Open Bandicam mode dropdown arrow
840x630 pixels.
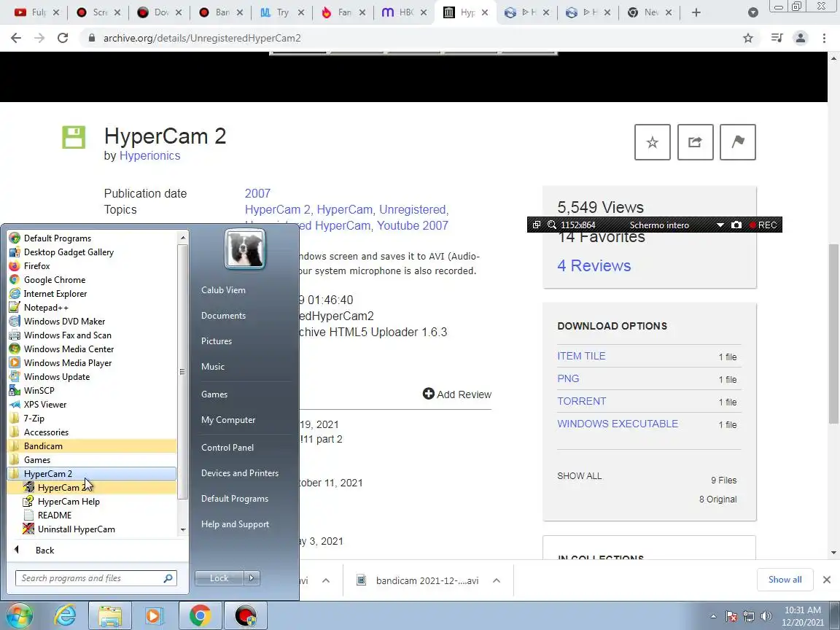[720, 225]
